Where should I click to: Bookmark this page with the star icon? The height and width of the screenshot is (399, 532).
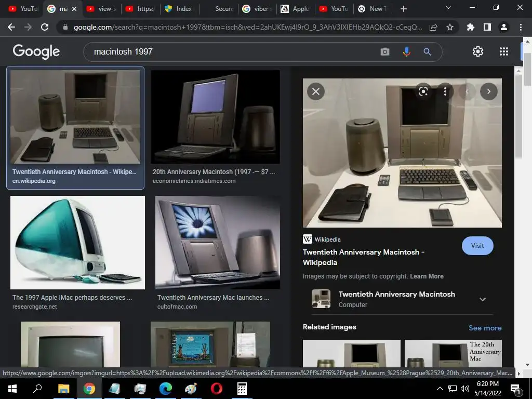(449, 27)
